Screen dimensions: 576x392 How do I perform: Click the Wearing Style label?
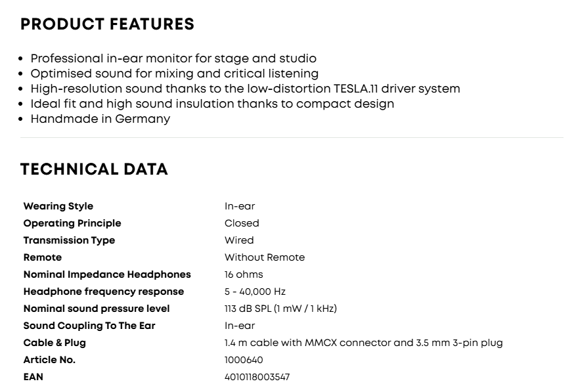point(58,206)
